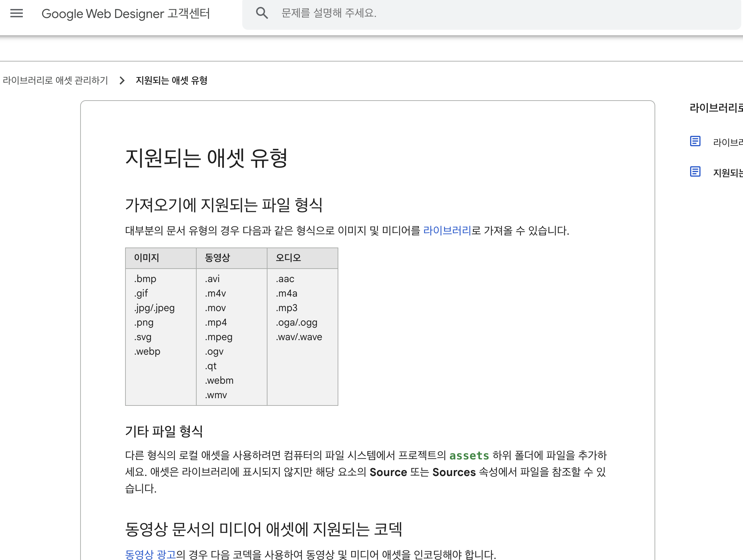Select sidebar article 지원되는 애셋 유형
Screen dimensions: 743x560
coord(727,172)
